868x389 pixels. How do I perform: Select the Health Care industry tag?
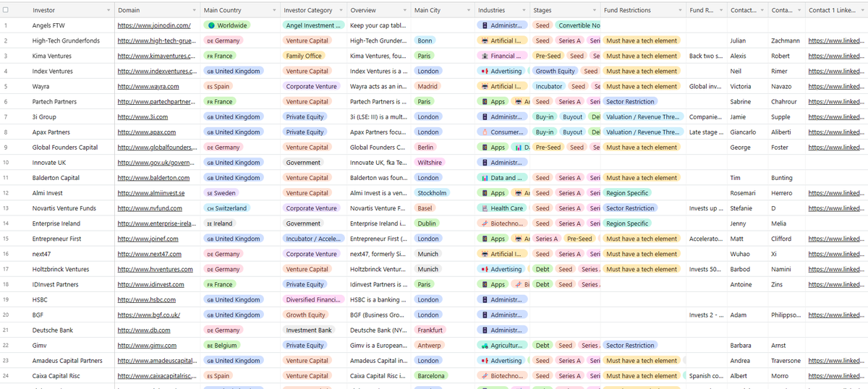502,208
